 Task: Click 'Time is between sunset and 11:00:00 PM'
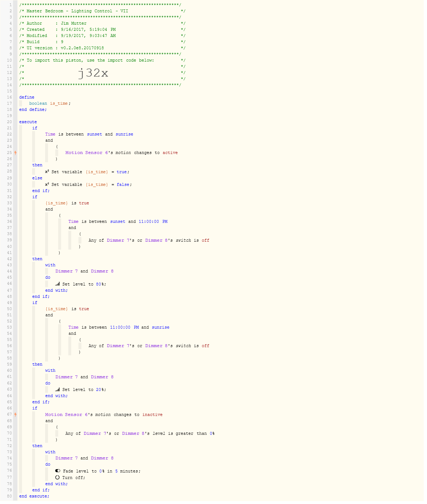click(118, 221)
